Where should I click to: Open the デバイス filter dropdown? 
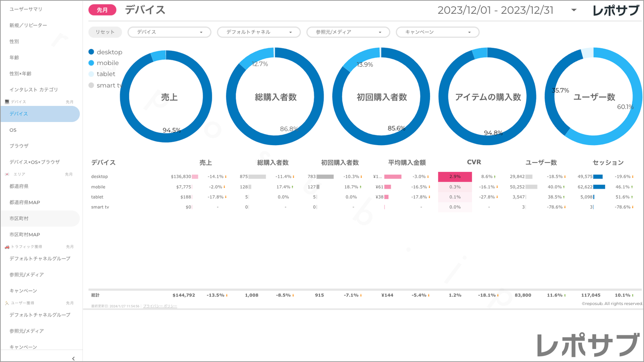[169, 32]
